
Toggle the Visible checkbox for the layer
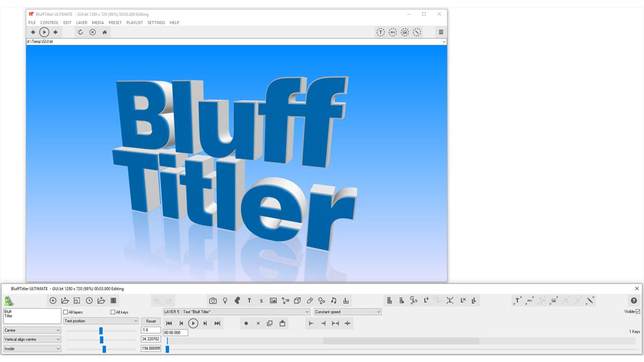(x=638, y=311)
